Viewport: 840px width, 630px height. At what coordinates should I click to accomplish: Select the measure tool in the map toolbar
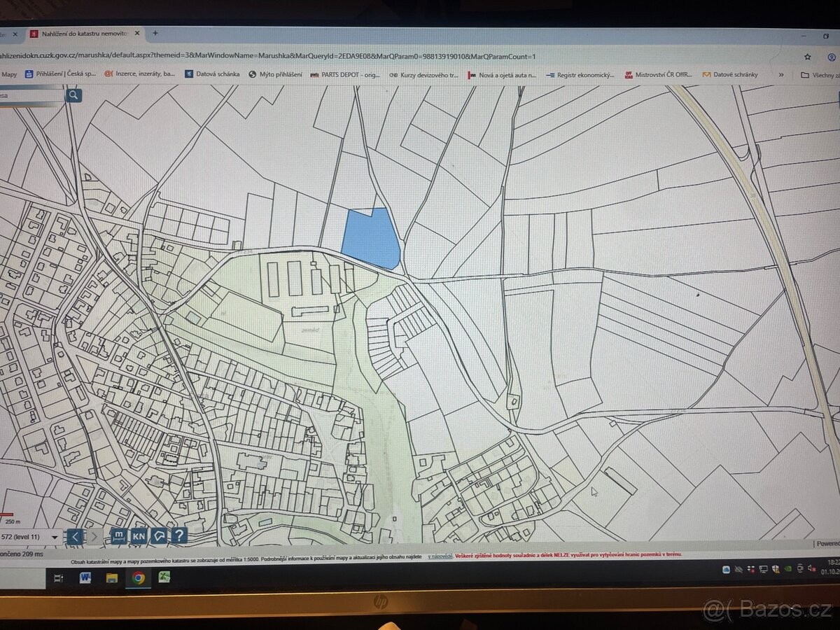click(118, 536)
